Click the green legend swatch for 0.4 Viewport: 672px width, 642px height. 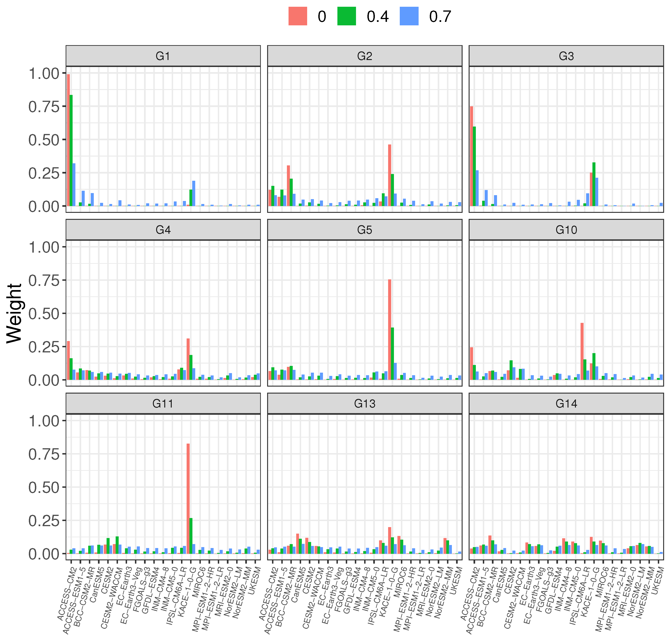(346, 16)
